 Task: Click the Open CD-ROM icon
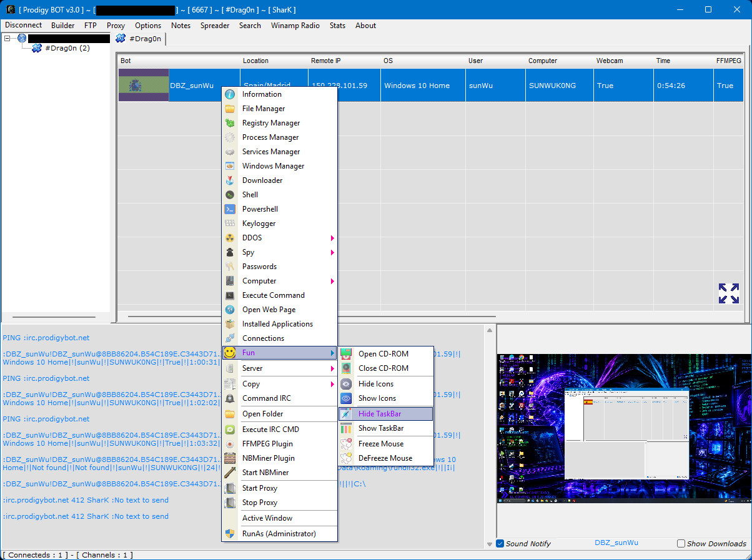point(346,354)
